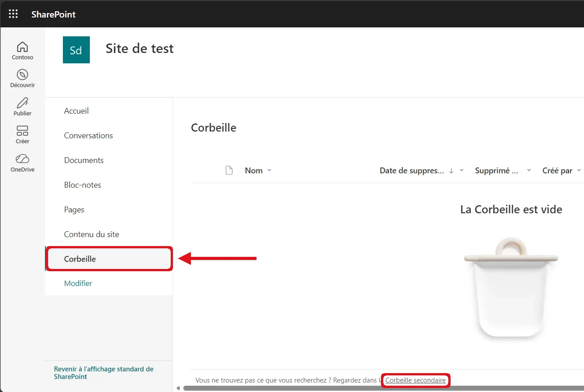Click the Modifier navigation link
Viewport: 584px width, 392px height.
point(78,283)
